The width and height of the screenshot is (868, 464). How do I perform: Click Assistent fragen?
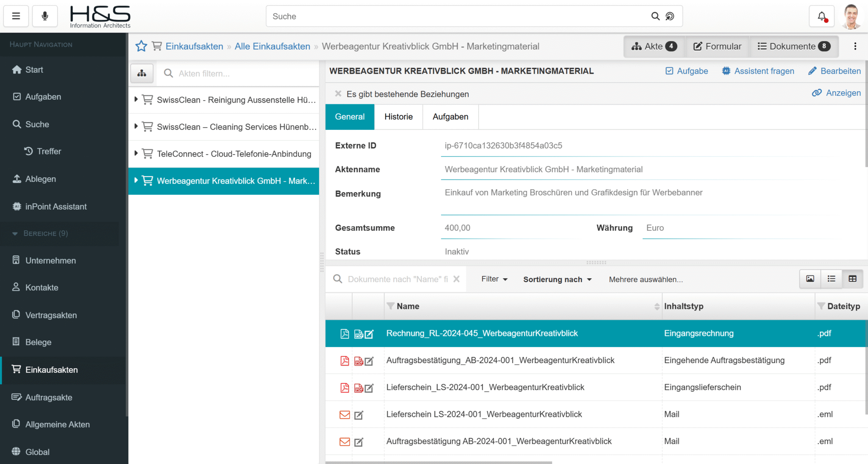pos(758,71)
